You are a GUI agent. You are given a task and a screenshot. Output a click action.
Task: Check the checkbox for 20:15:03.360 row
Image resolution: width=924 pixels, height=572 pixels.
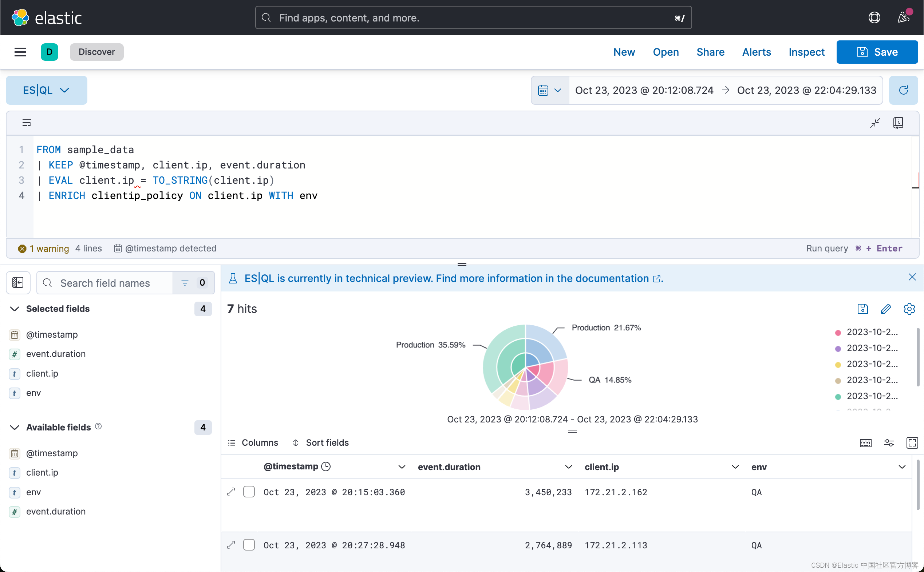(249, 492)
